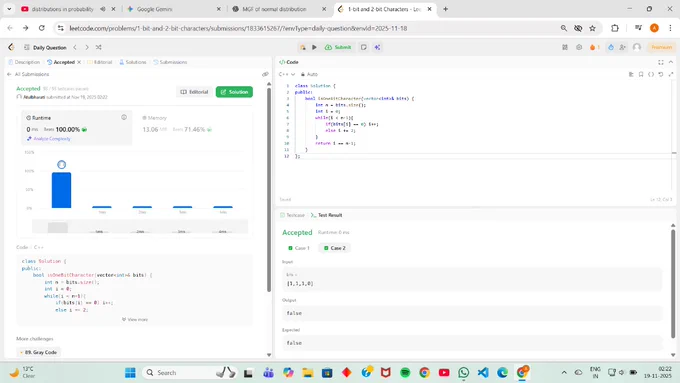Toggle the Auto lock setting

pyautogui.click(x=309, y=74)
